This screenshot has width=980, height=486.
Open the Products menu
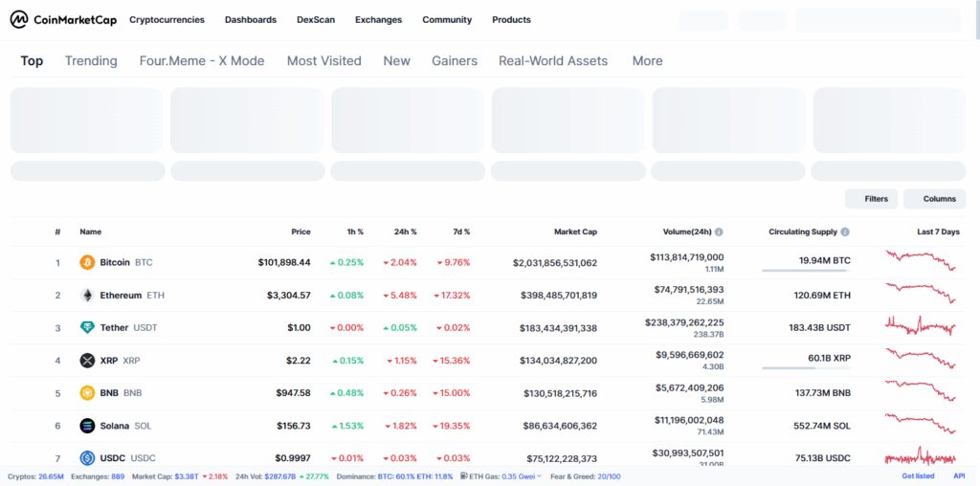click(511, 19)
